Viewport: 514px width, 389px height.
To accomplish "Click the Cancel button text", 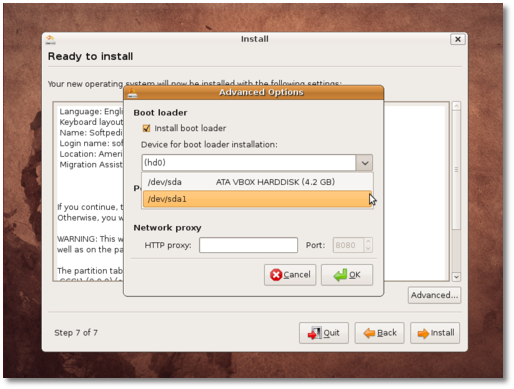I will (297, 275).
